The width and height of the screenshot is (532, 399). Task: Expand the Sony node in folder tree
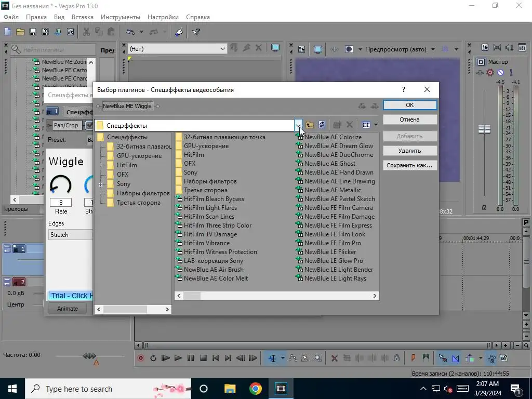click(x=100, y=184)
